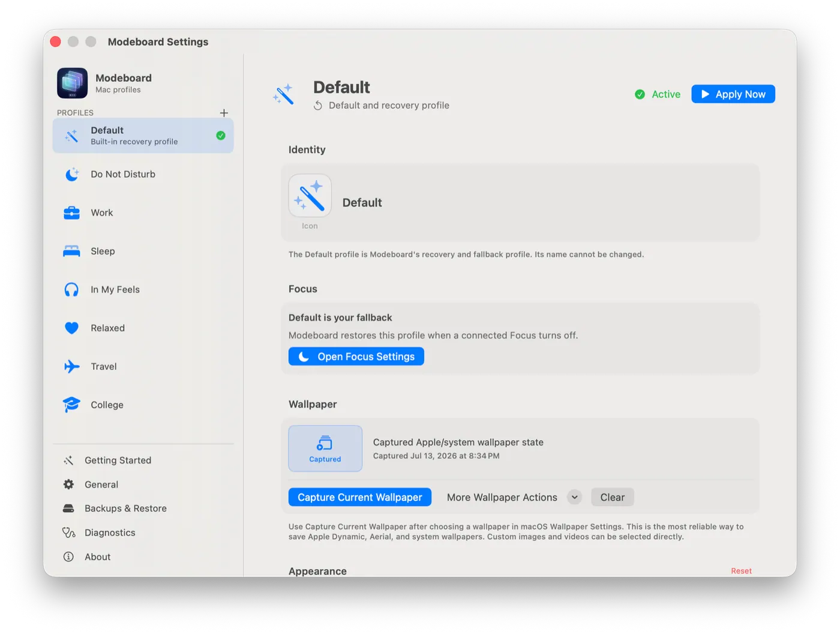Click the green active checkmark on Default row
This screenshot has width=840, height=634.
pyautogui.click(x=221, y=136)
